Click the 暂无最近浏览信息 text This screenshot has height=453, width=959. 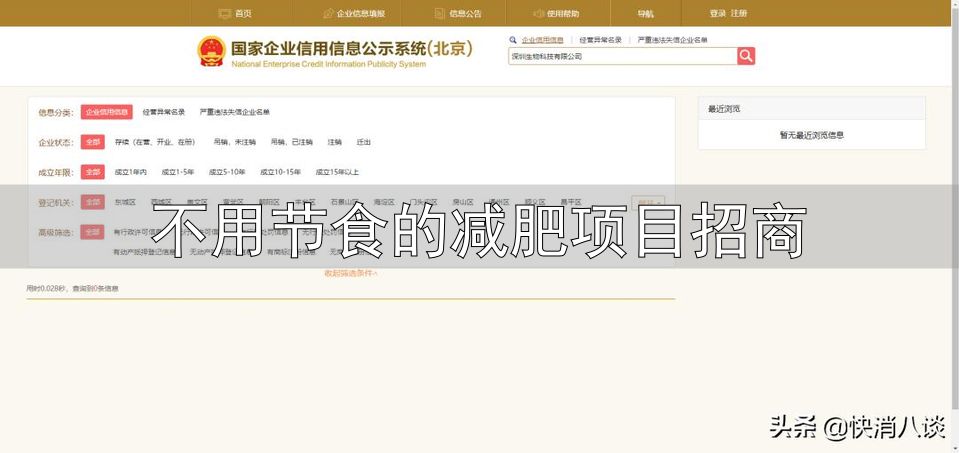(812, 135)
